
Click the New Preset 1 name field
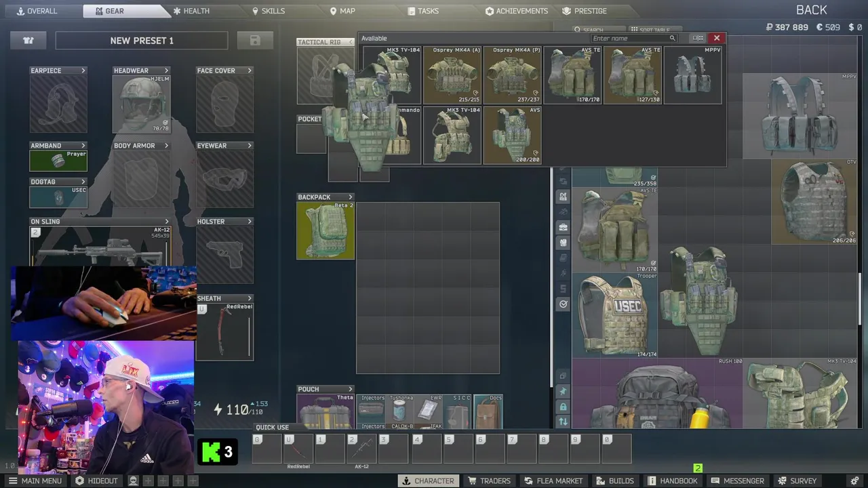point(142,41)
